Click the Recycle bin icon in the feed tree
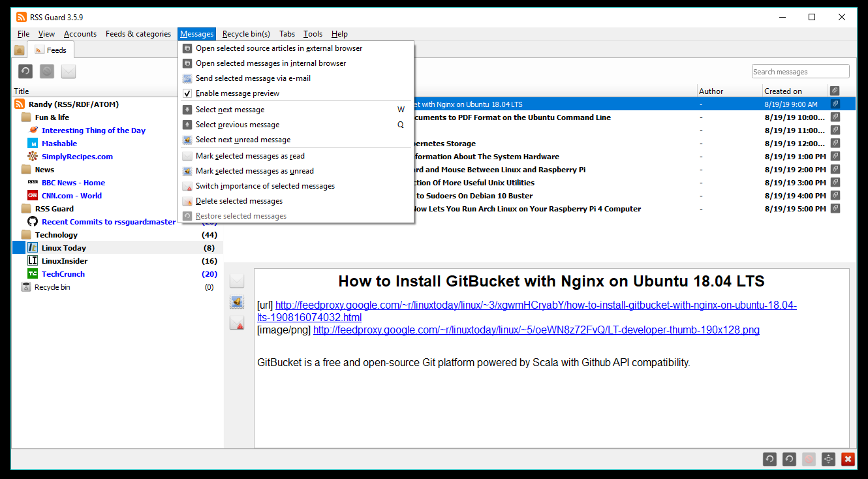 [26, 287]
